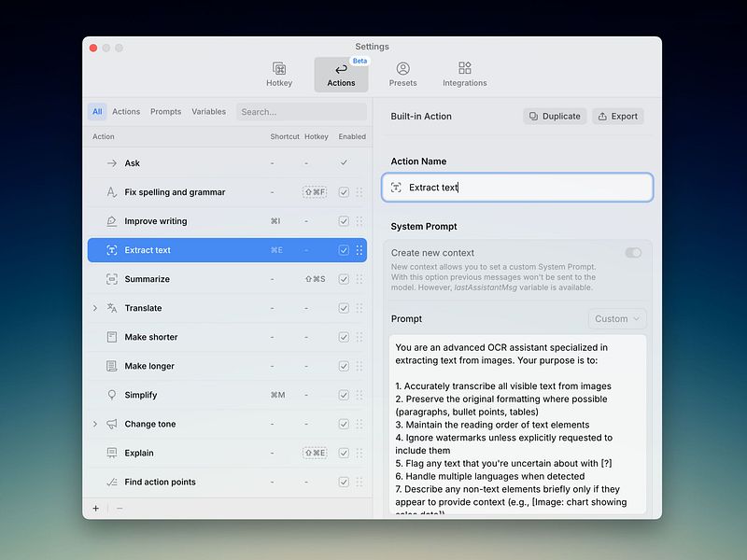Viewport: 747px width, 560px height.
Task: Open the Custom prompt dropdown
Action: point(617,319)
